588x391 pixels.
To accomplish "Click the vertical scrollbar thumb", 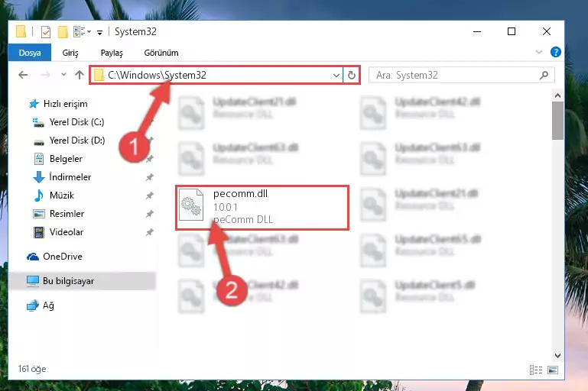I will click(x=557, y=121).
